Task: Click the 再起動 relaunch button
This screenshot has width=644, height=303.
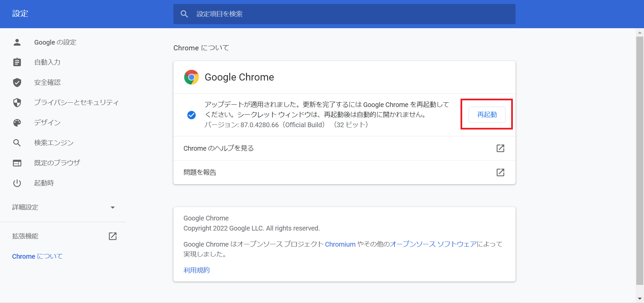Action: (487, 115)
